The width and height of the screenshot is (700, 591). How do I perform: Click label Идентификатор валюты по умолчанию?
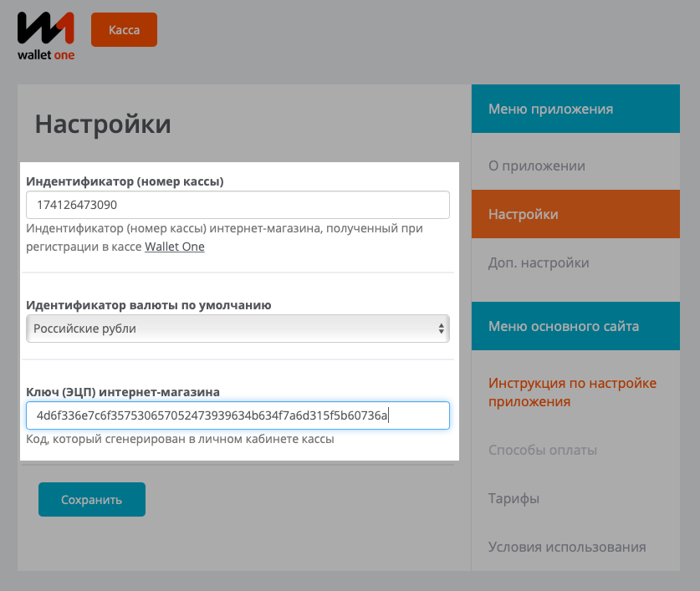[149, 305]
